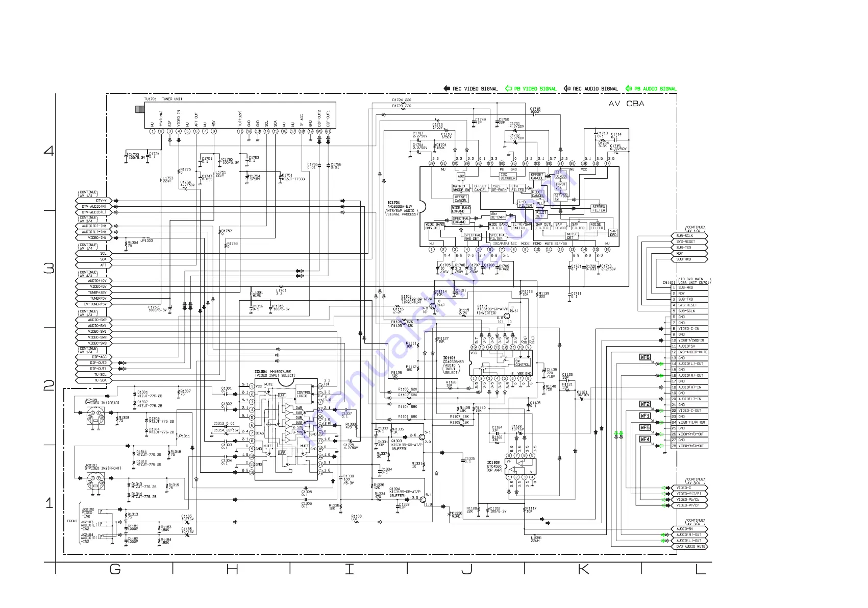
Task: Click the CN1101 connector designator
Action: (x=669, y=282)
